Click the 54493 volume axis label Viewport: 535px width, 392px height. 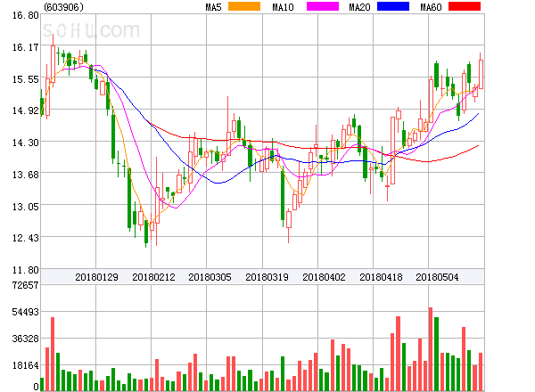pyautogui.click(x=26, y=312)
